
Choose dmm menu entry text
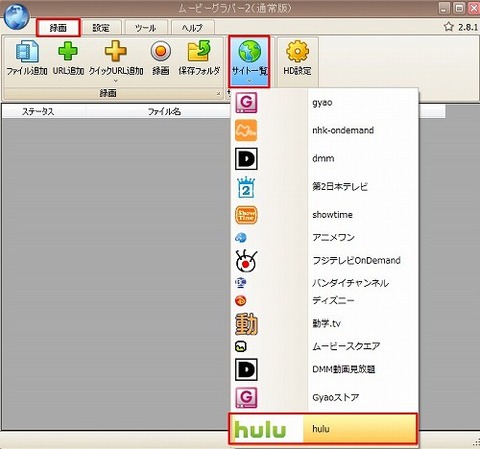(323, 158)
